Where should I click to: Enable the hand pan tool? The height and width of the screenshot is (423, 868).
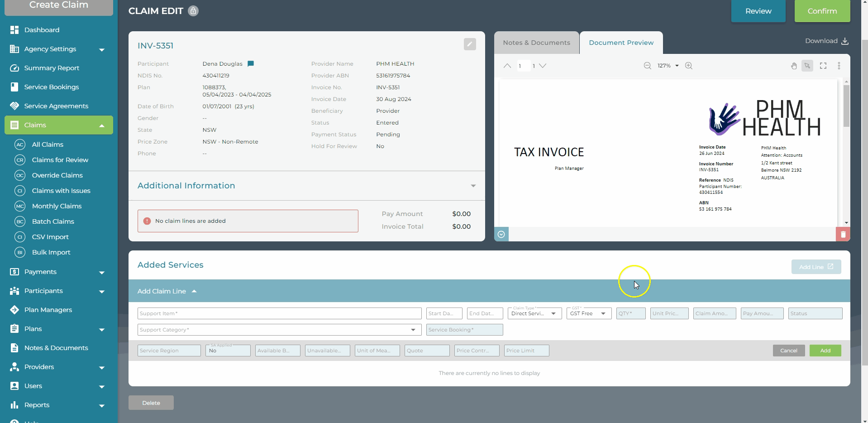point(793,66)
